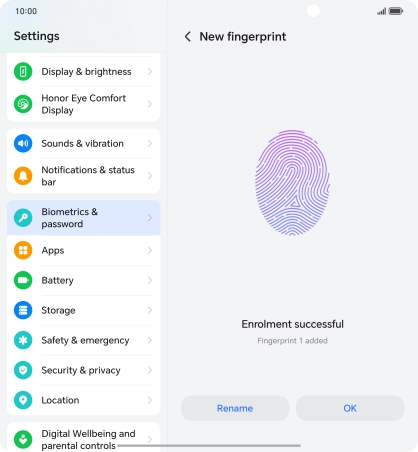Tap the orange Apps grid icon
Viewport: 418px width, 452px height.
coord(23,250)
